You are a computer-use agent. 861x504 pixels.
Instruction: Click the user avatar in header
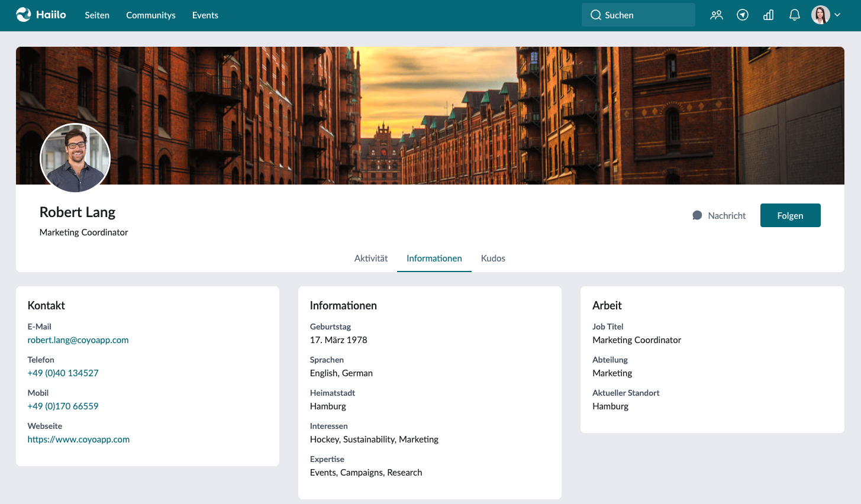point(821,15)
